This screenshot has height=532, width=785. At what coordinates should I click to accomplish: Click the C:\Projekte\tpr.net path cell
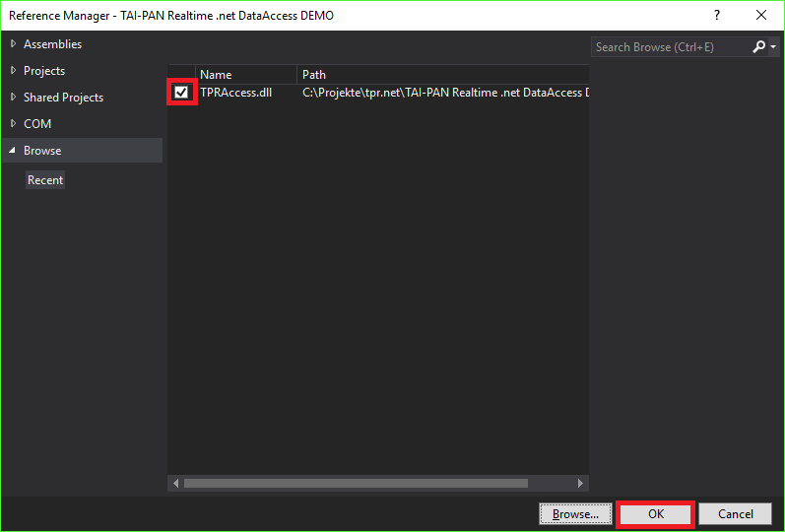click(445, 93)
